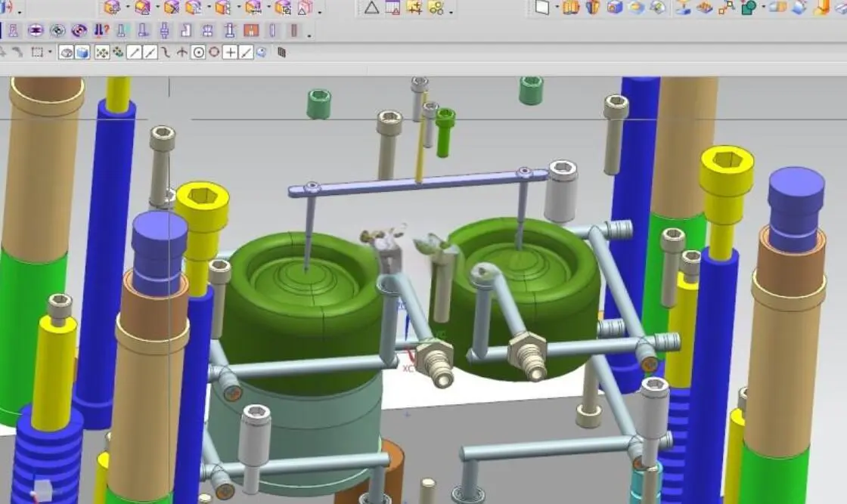Open the dropdown beside the trimmed-sheet view icon
Screen dimensions: 847x504
pos(557,8)
